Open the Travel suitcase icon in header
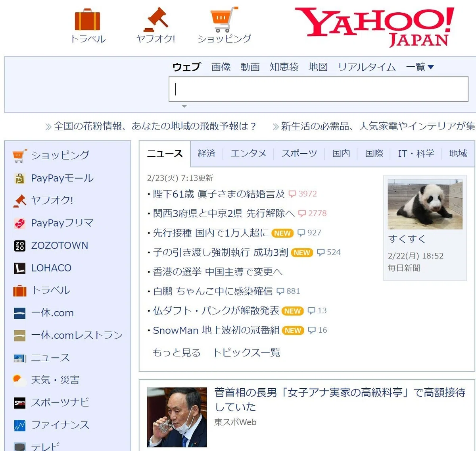This screenshot has height=451, width=476. (x=87, y=19)
